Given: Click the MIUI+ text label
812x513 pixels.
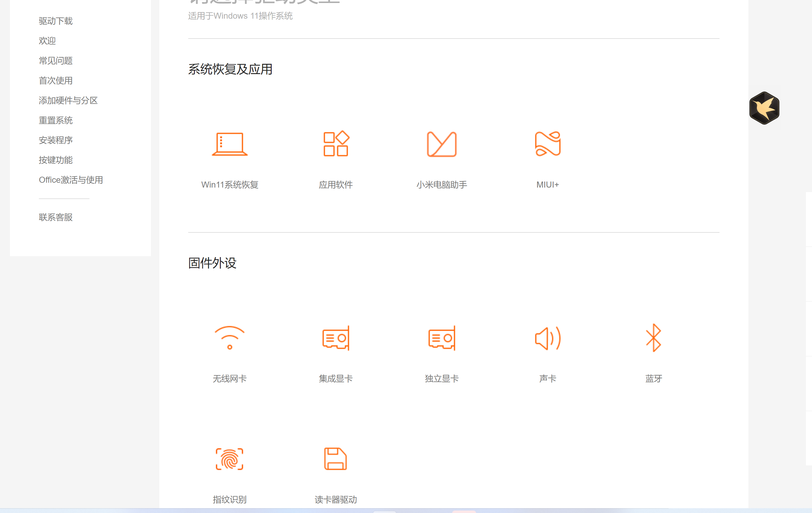Looking at the screenshot, I should point(548,185).
